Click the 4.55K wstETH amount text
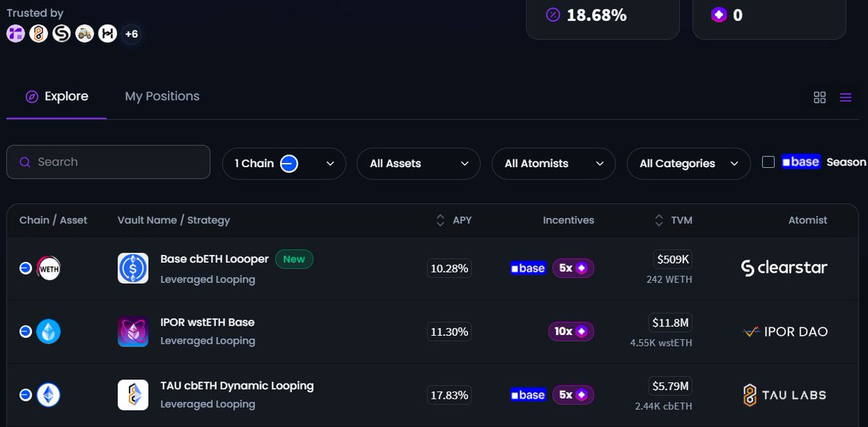This screenshot has height=427, width=868. click(x=661, y=343)
